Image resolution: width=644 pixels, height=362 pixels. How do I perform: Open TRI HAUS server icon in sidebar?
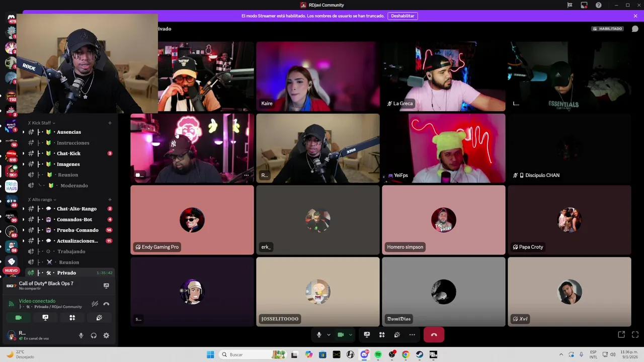coord(11,187)
